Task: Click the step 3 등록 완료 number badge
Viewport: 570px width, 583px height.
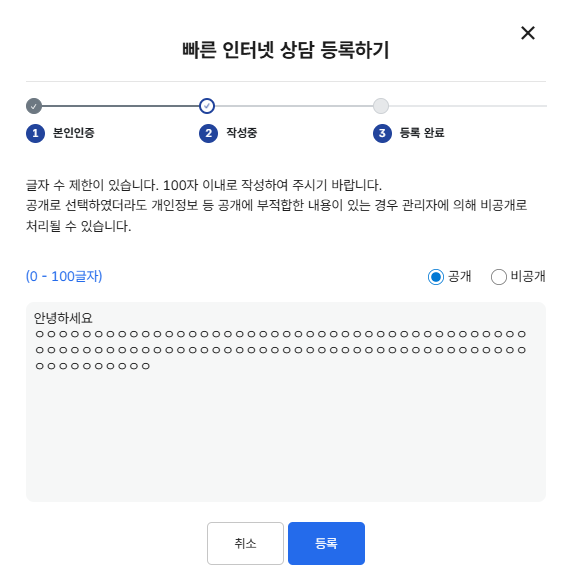Action: coord(382,133)
